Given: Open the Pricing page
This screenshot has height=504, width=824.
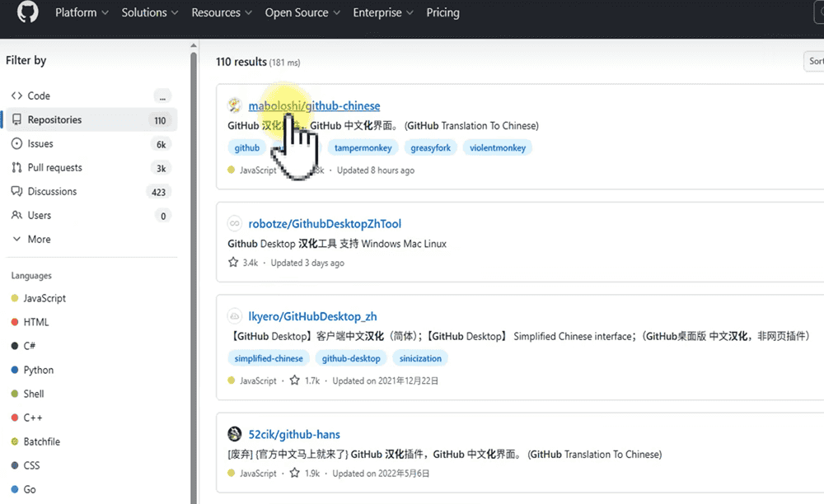Looking at the screenshot, I should point(442,13).
